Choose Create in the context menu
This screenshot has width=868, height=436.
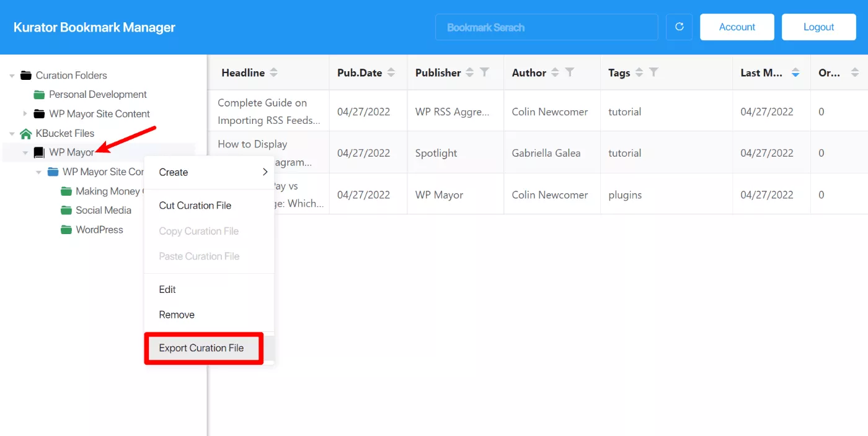click(209, 172)
